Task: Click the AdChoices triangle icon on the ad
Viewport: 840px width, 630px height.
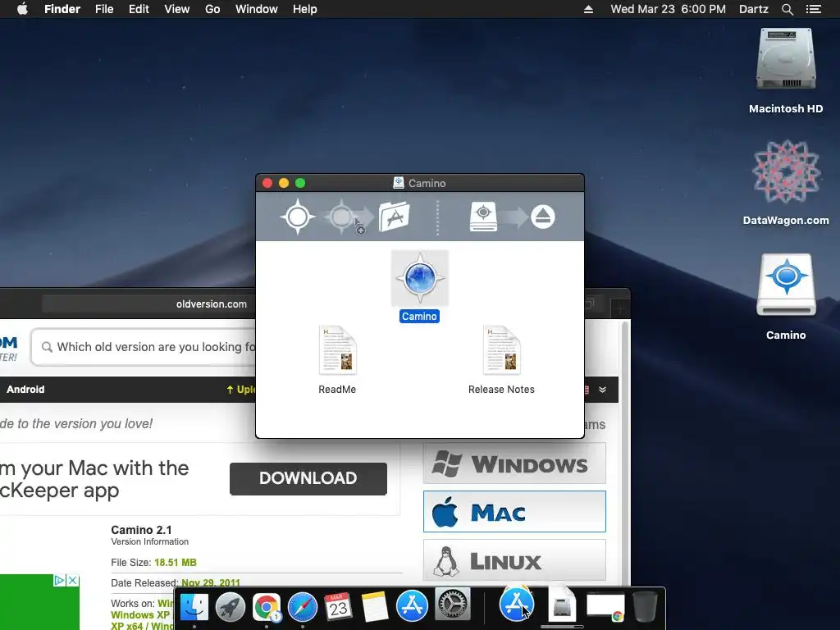Action: [59, 580]
